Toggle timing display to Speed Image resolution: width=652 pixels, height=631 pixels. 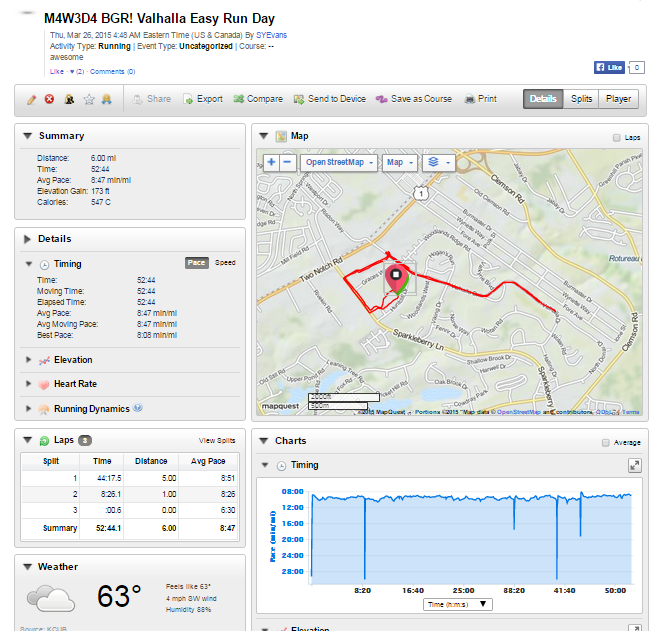(225, 263)
